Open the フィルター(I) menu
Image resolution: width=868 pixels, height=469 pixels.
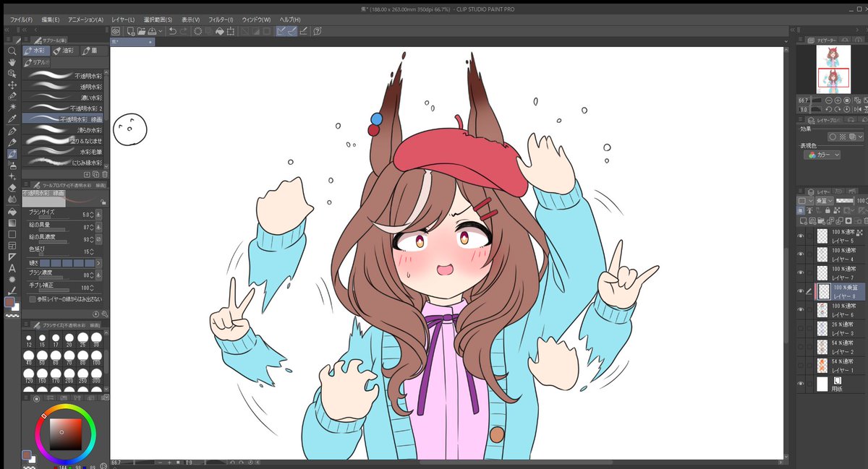coord(221,19)
